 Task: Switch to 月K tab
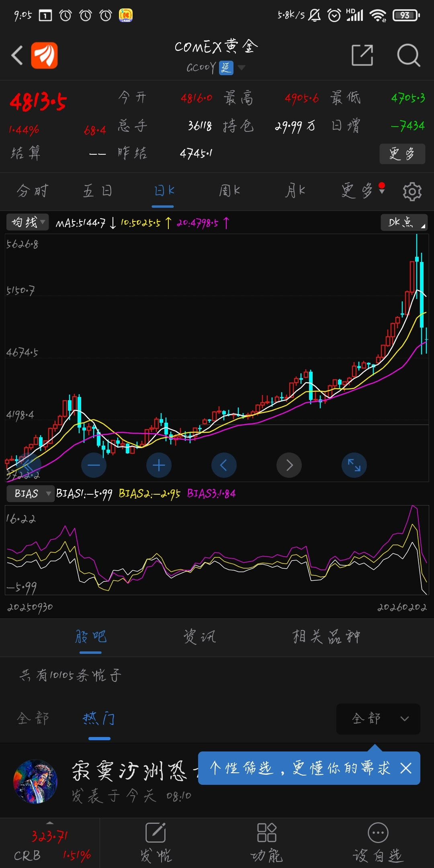pyautogui.click(x=295, y=190)
